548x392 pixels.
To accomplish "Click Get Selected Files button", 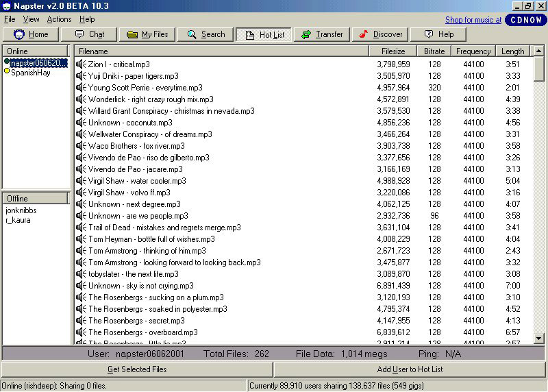I will [x=137, y=369].
